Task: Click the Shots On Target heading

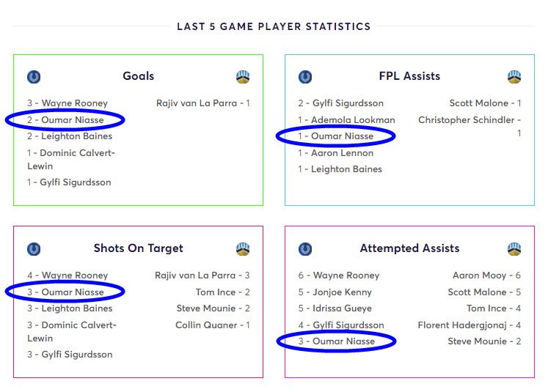Action: click(139, 248)
